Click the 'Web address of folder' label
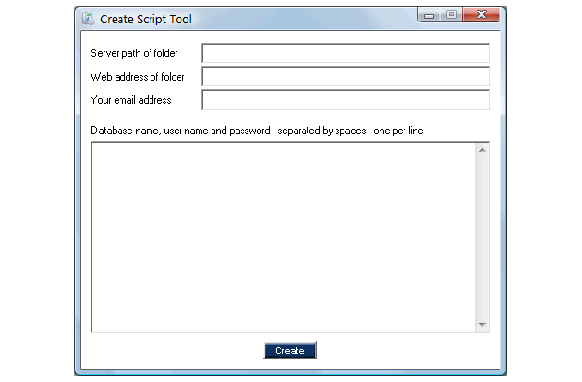582x382 pixels. point(137,77)
